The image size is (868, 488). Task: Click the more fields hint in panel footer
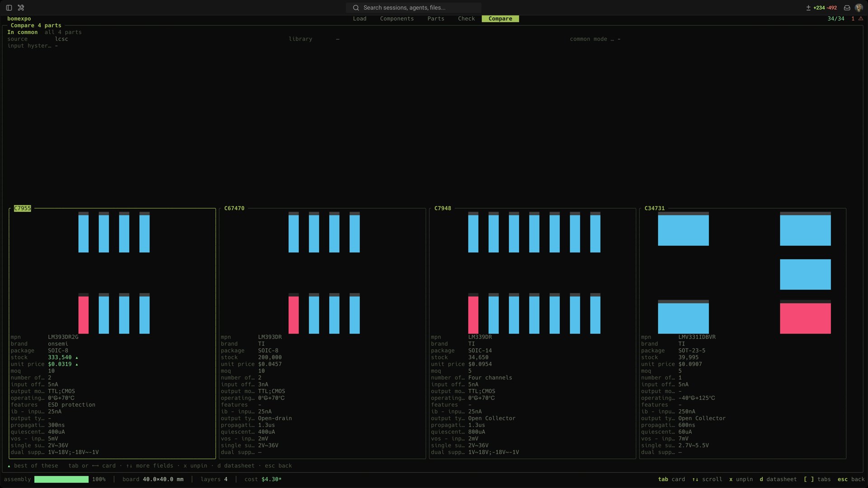click(x=150, y=466)
